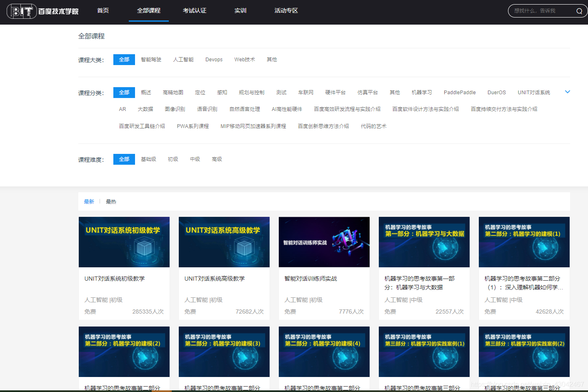588x392 pixels.
Task: Filter 课程大类 by Web技术
Action: [x=245, y=60]
